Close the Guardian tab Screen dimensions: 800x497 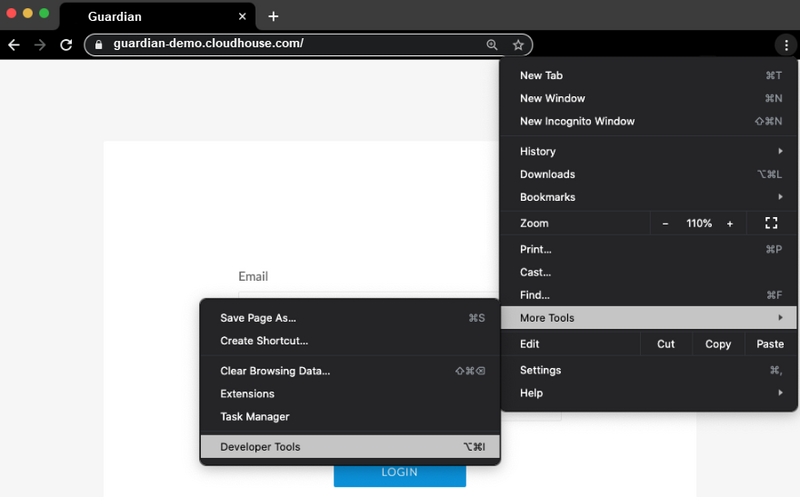(x=242, y=16)
